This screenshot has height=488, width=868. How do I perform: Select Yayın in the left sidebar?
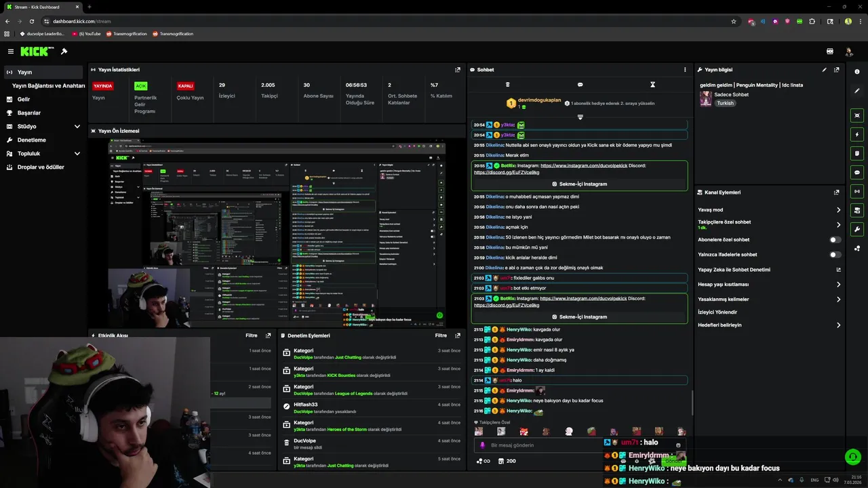[x=43, y=72]
